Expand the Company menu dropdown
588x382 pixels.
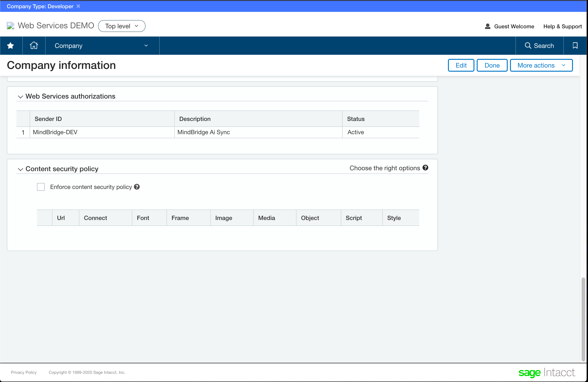tap(102, 46)
